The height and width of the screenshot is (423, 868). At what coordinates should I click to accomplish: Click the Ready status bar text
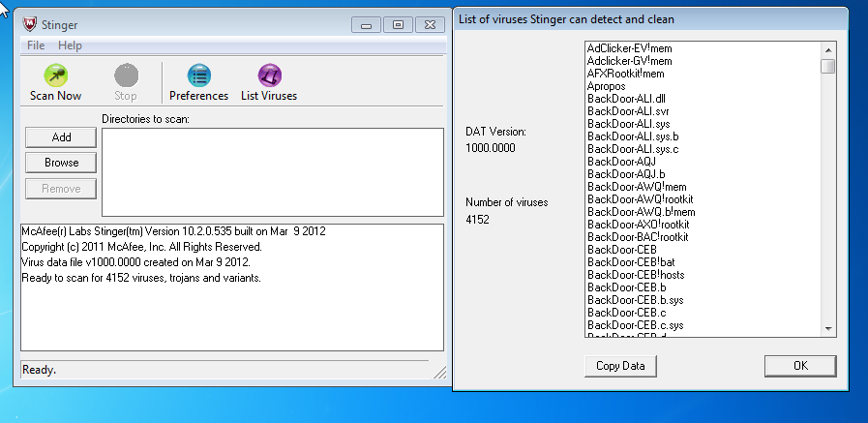(x=39, y=370)
